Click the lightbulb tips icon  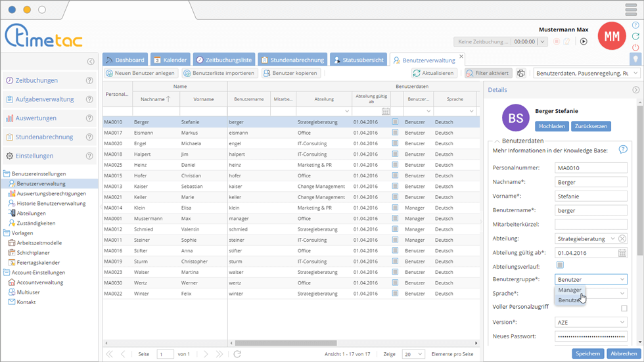tap(635, 59)
